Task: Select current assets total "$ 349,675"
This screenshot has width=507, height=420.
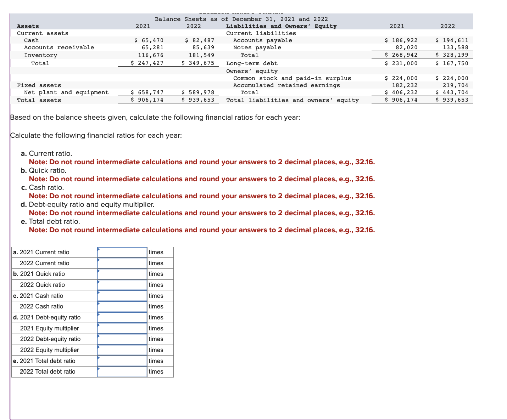Action: click(x=198, y=63)
